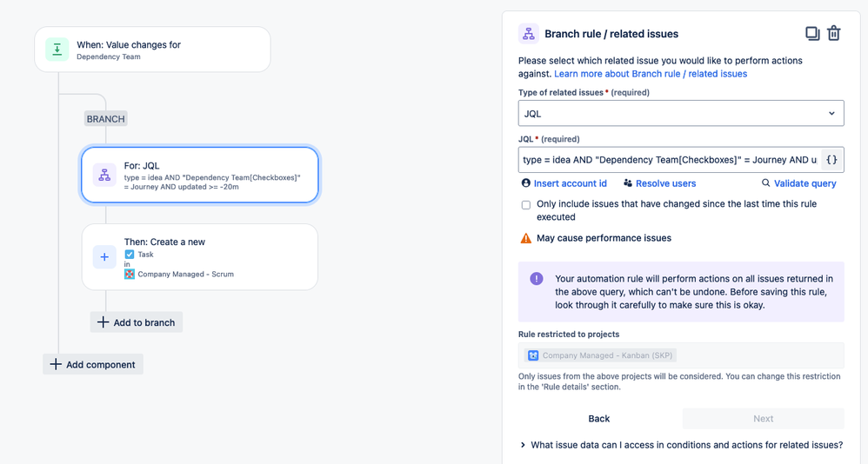This screenshot has height=464, width=868.
Task: Click the plus icon on Create a new card
Action: tap(104, 256)
